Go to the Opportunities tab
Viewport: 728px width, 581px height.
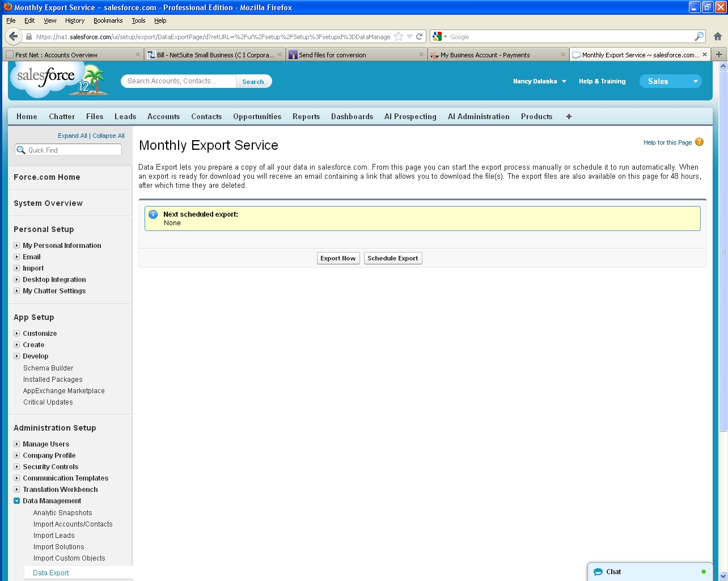tap(257, 116)
